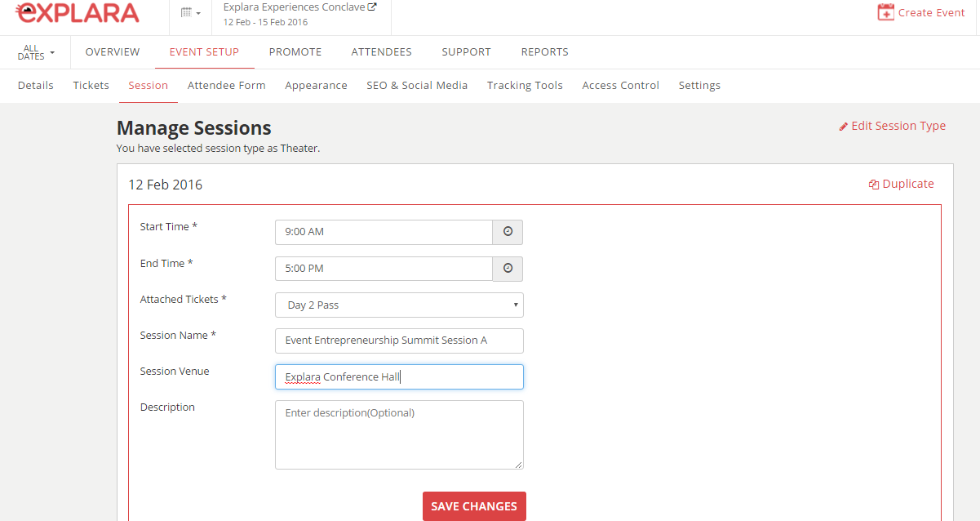Screen dimensions: 980x521
Task: Click the Session Name label
Action: pyautogui.click(x=179, y=336)
